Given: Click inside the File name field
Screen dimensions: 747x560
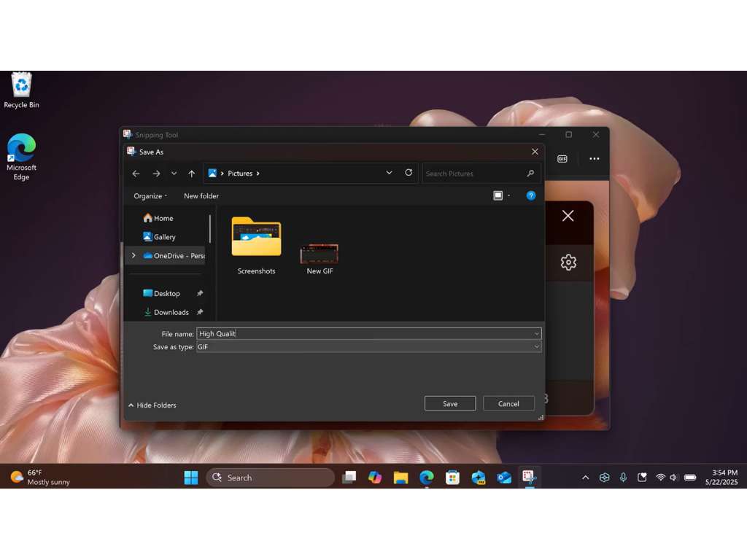Looking at the screenshot, I should [328, 333].
